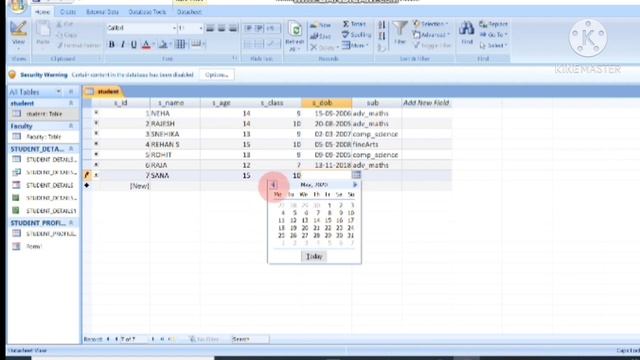The width and height of the screenshot is (640, 360).
Task: Sort ascending with the A-Z button
Action: click(x=382, y=25)
